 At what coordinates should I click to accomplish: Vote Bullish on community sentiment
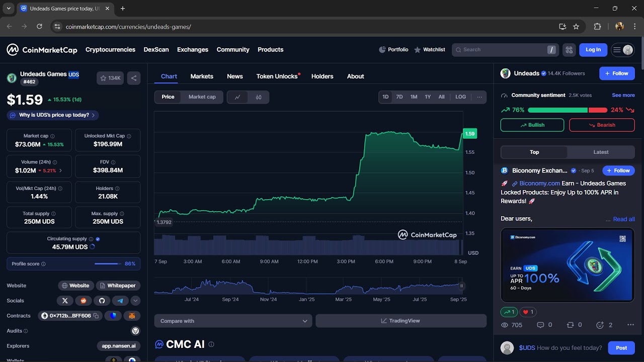click(x=532, y=125)
